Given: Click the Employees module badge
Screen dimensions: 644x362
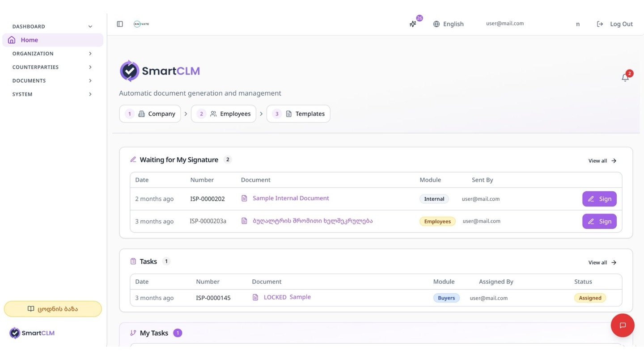Looking at the screenshot, I should click(437, 221).
